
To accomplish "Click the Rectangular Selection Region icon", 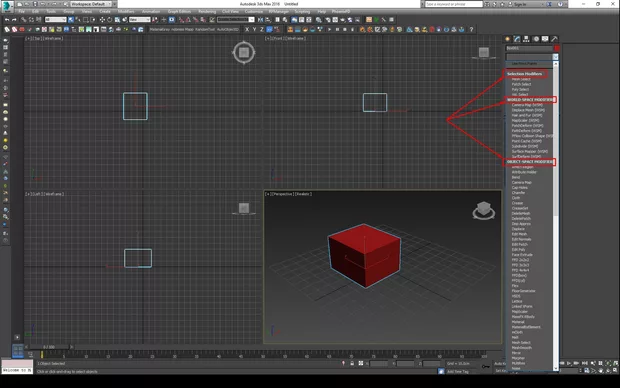I will [85, 19].
